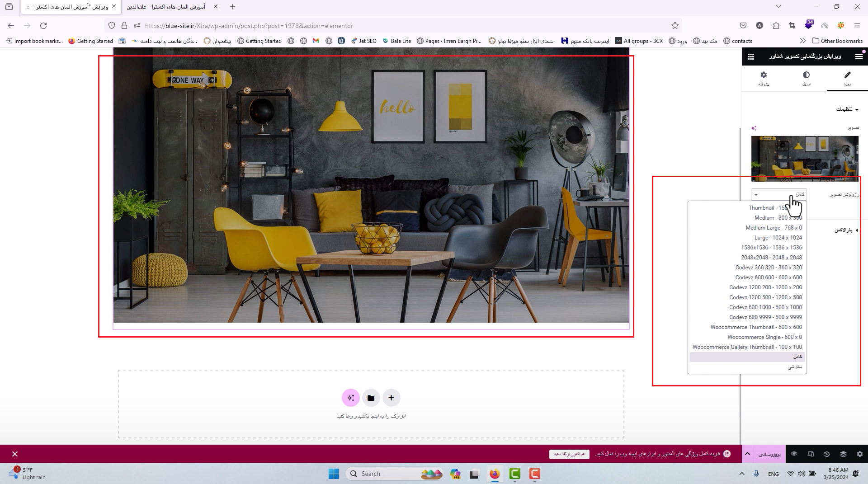Close the ویرایش آموزش المان های اکسترا tab
The image size is (868, 484).
pyautogui.click(x=114, y=7)
